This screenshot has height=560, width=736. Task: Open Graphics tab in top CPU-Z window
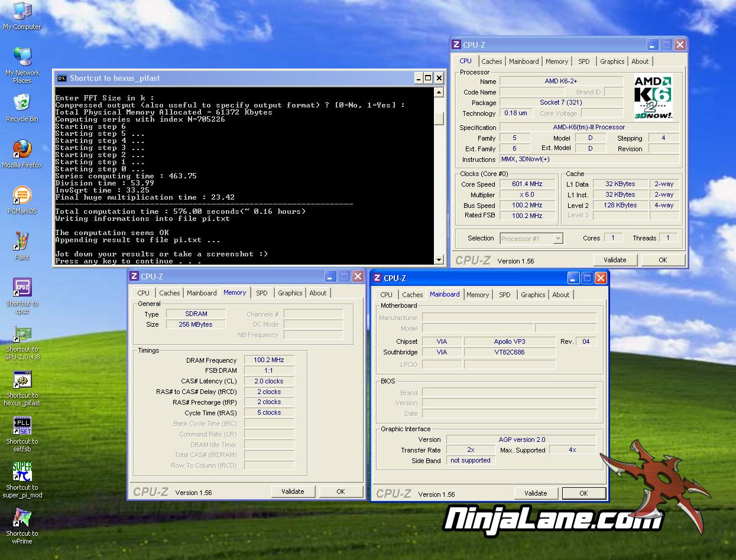612,61
